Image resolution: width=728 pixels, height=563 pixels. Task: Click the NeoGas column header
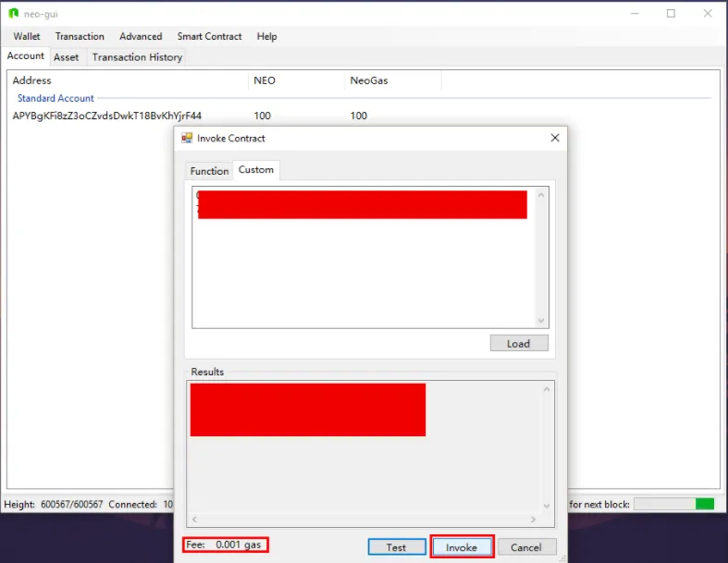click(x=393, y=80)
